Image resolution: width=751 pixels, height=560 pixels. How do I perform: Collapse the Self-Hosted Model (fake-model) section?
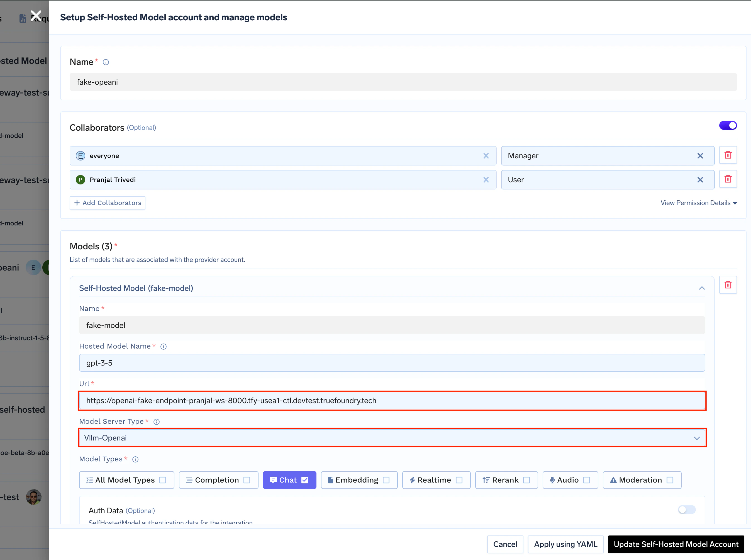(701, 288)
